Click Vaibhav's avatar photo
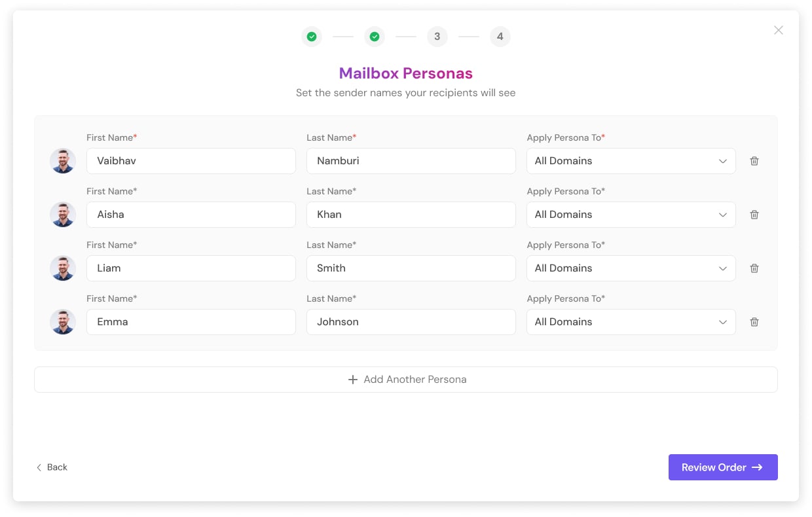This screenshot has height=517, width=812. (x=63, y=161)
